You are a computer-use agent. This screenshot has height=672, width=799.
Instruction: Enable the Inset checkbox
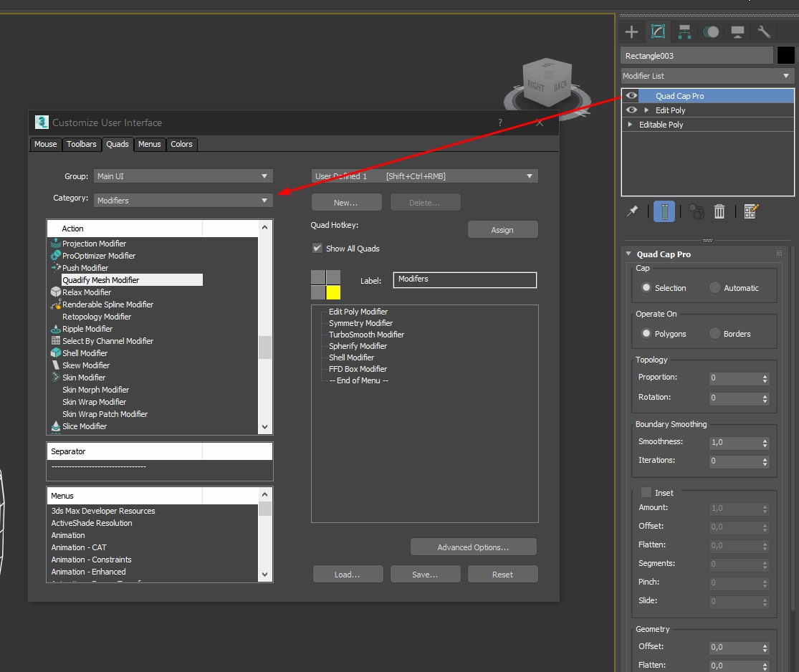click(646, 492)
